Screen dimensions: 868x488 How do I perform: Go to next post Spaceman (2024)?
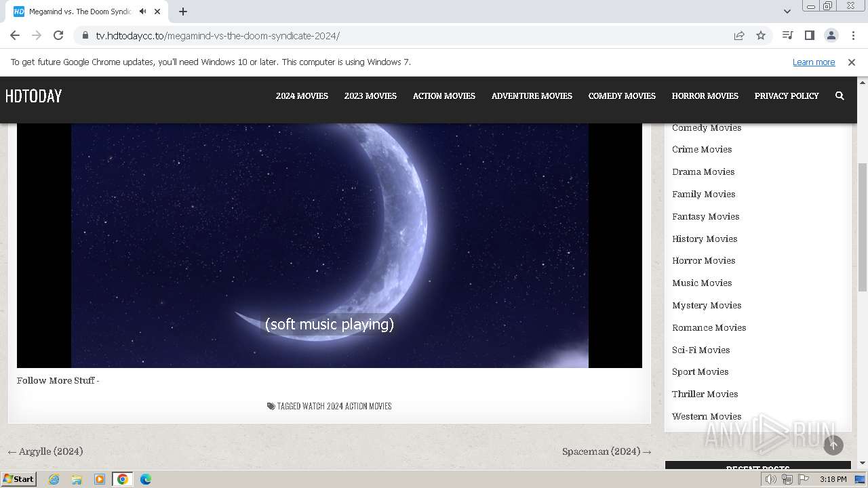coord(607,451)
